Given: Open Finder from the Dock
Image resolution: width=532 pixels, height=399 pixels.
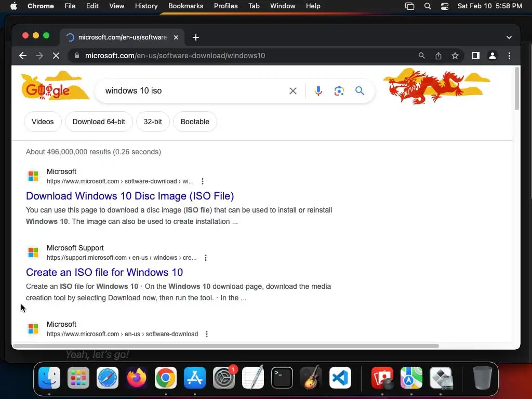Looking at the screenshot, I should coord(49,378).
